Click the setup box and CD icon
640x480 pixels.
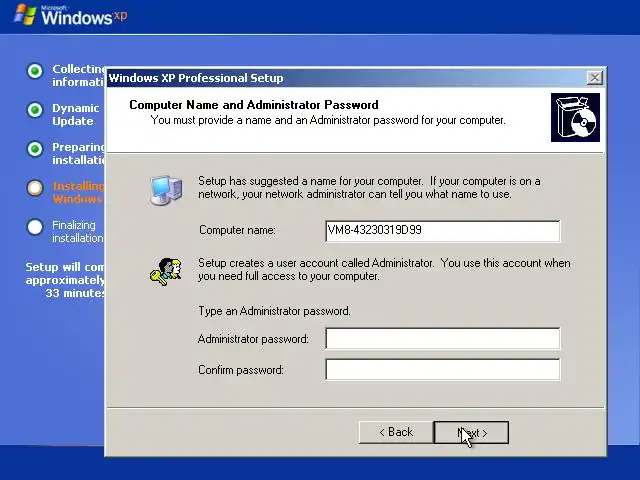[575, 118]
